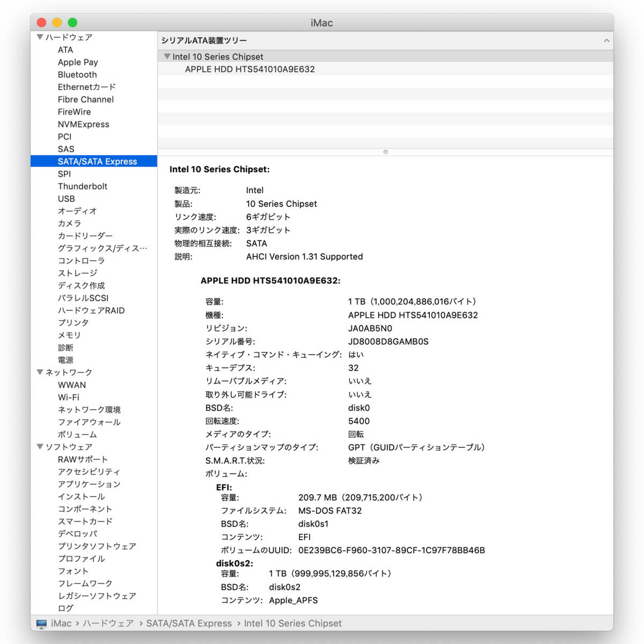Select デベロッパ in the sidebar
Viewport: 644px width, 644px height.
[78, 533]
